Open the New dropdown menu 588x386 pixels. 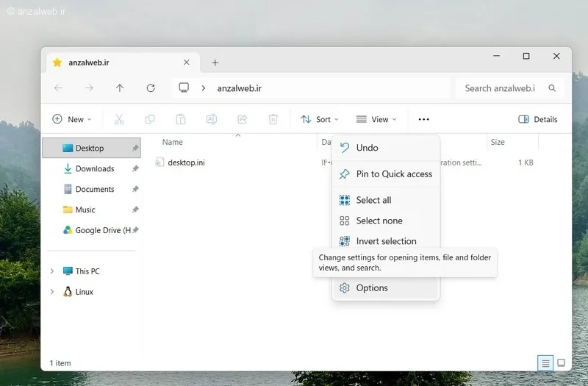(x=72, y=119)
